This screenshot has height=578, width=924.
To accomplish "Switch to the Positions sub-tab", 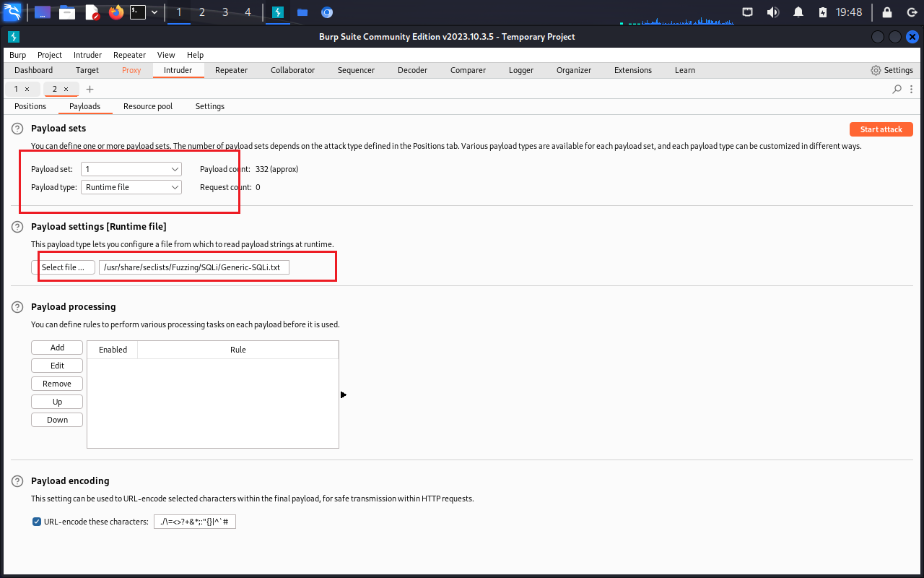I will [x=30, y=106].
